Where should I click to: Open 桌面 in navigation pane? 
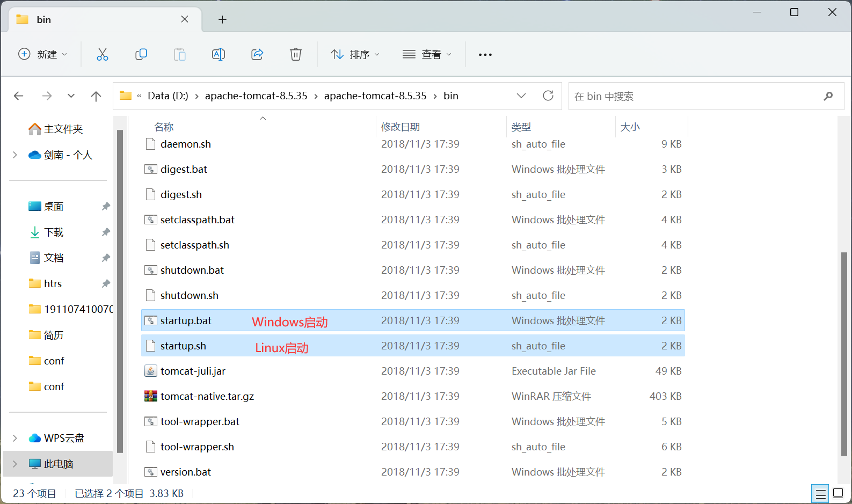54,206
